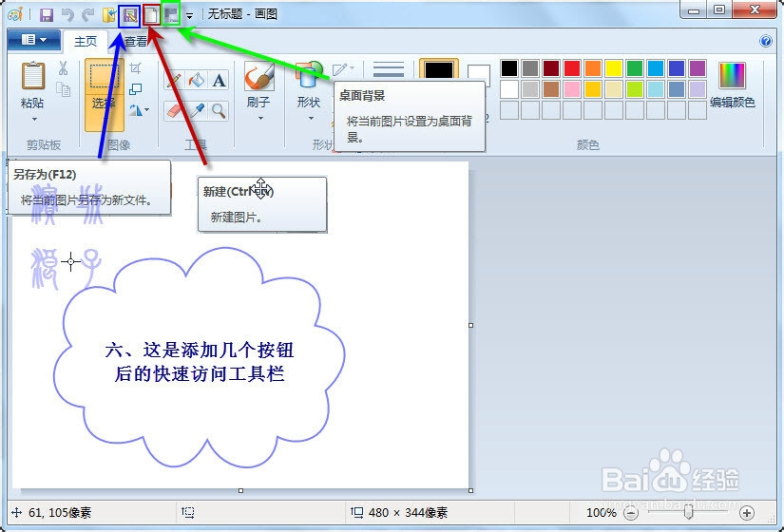The width and height of the screenshot is (784, 532).
Task: Pick the green palette swatch
Action: pyautogui.click(x=635, y=68)
